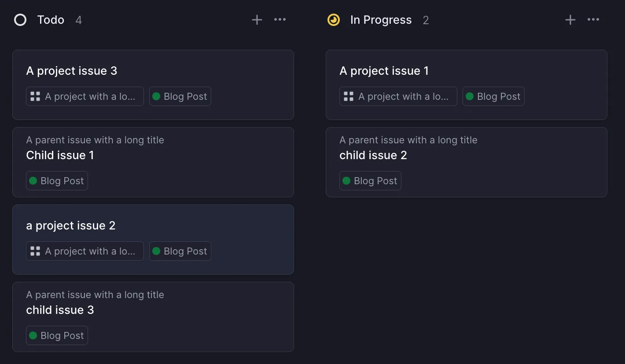Screen dimensions: 625x364
Task: Click the In Progress yellow status icon
Action: point(334,20)
